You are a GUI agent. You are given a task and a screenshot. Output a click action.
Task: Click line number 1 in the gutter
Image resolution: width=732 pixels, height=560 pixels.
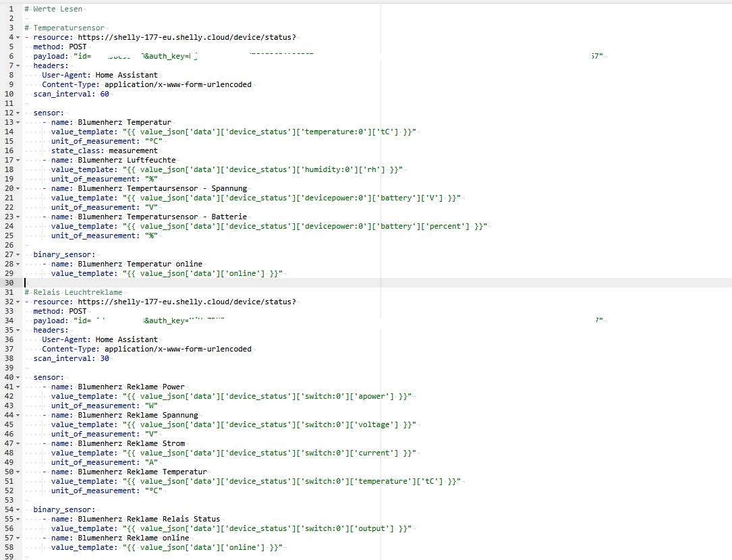click(x=11, y=9)
